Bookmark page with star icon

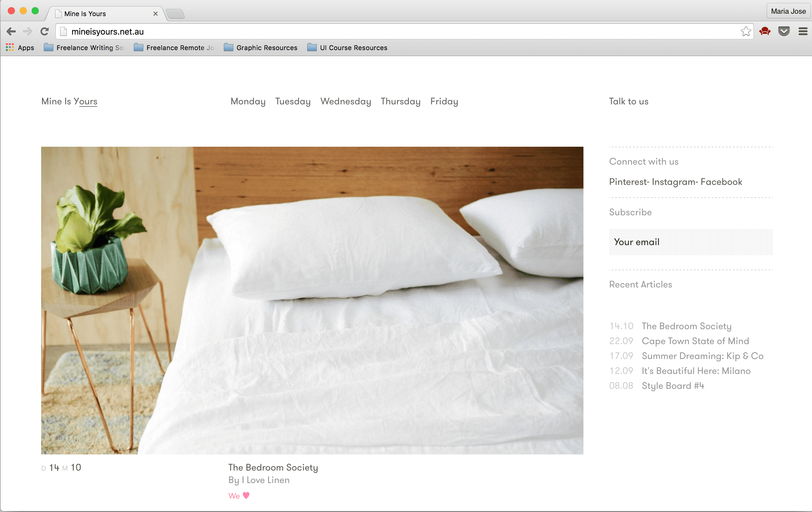click(745, 31)
